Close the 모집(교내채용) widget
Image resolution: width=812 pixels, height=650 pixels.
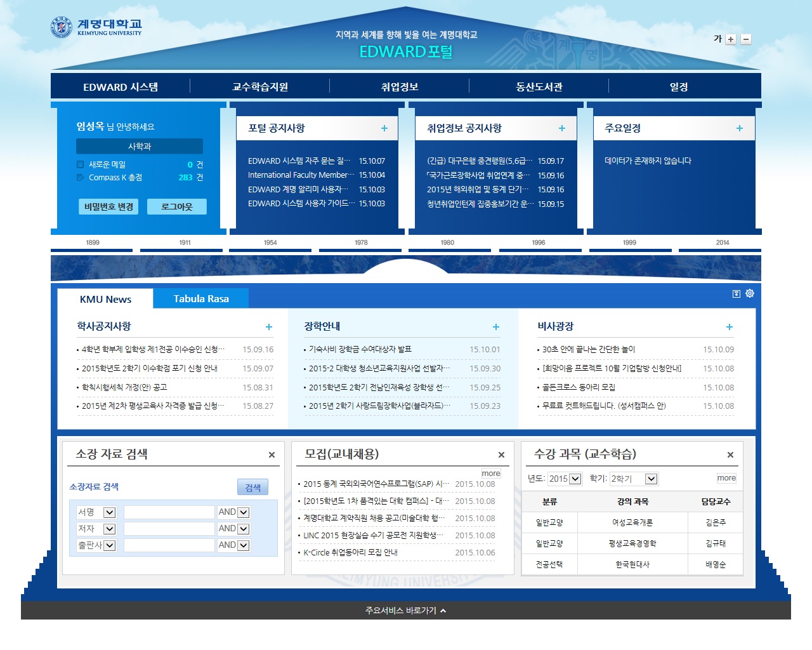501,455
